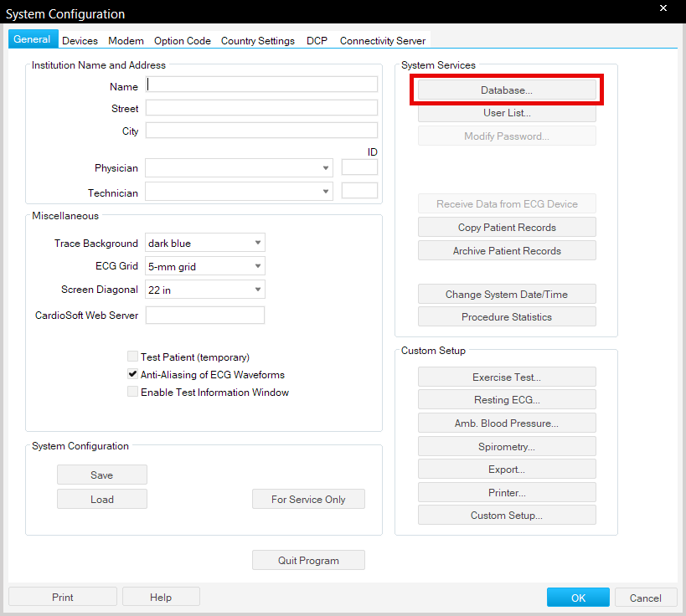Click the Quit Program button
The height and width of the screenshot is (616, 686).
(308, 561)
